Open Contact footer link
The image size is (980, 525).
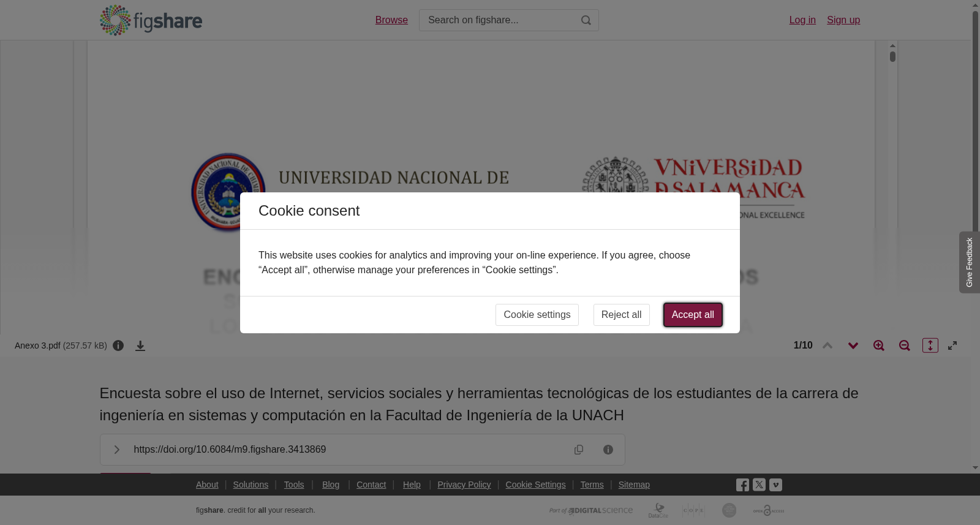click(x=371, y=485)
